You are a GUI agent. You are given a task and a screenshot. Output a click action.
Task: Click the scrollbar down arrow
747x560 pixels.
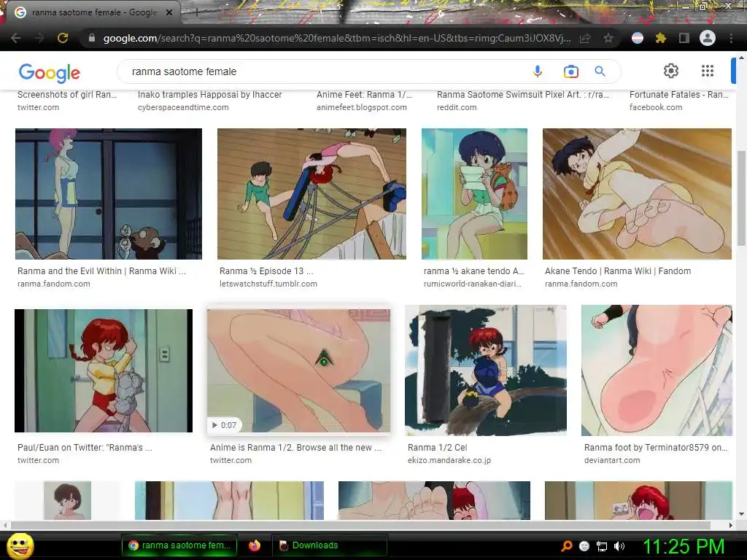click(x=741, y=514)
